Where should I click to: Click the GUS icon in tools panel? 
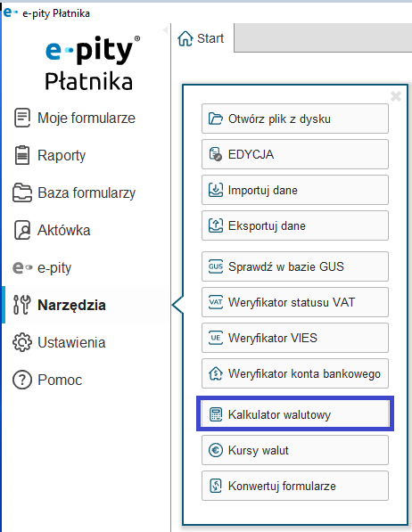tap(216, 266)
